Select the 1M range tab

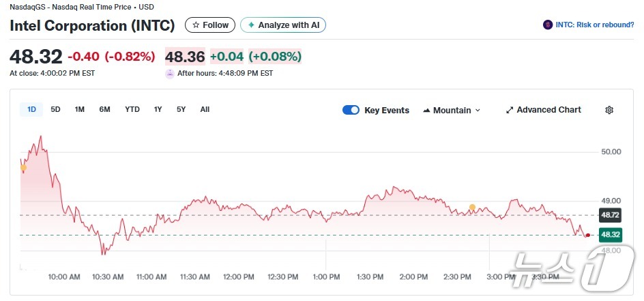tap(80, 109)
